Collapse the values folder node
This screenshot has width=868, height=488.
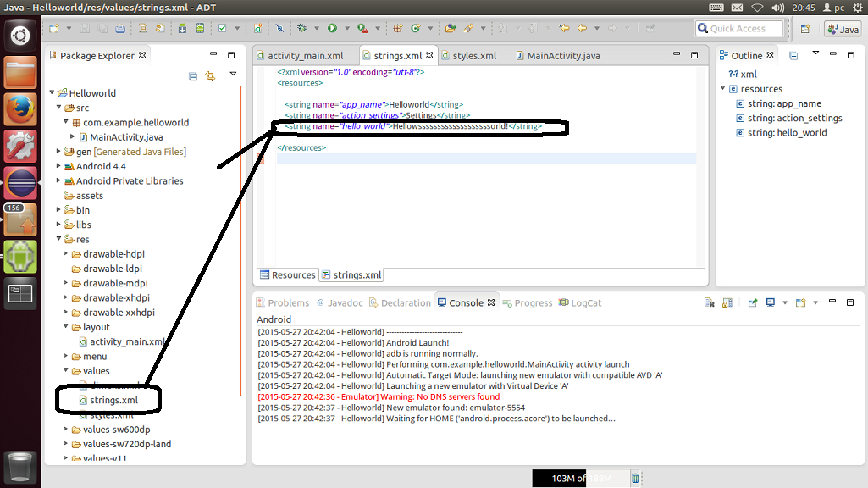[65, 370]
